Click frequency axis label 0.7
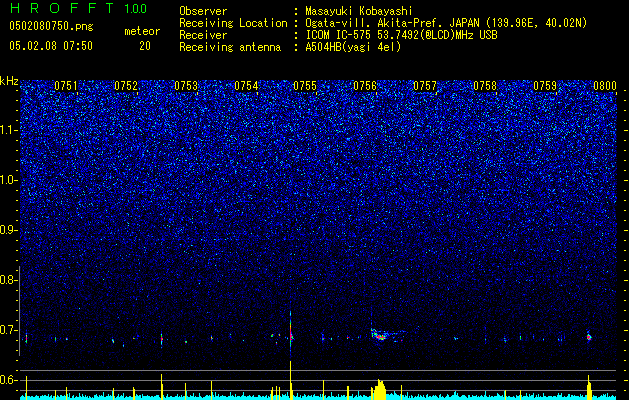This screenshot has height=400, width=629. point(9,330)
